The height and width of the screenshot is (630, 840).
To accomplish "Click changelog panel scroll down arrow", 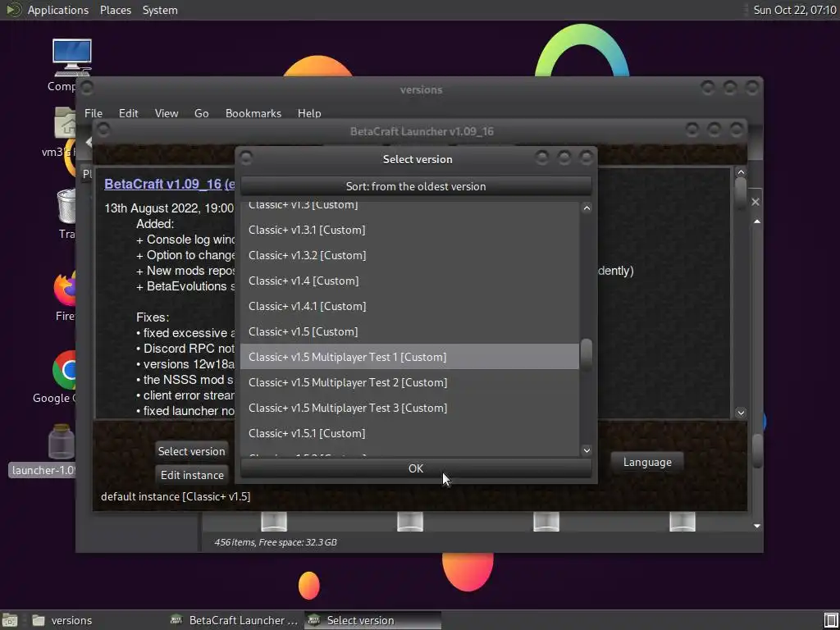I will (x=741, y=413).
